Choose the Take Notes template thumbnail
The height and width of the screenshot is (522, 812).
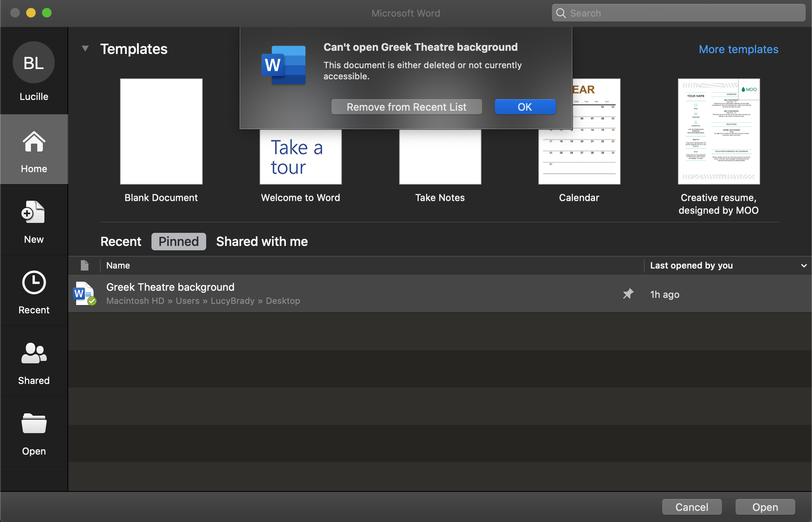tap(440, 157)
